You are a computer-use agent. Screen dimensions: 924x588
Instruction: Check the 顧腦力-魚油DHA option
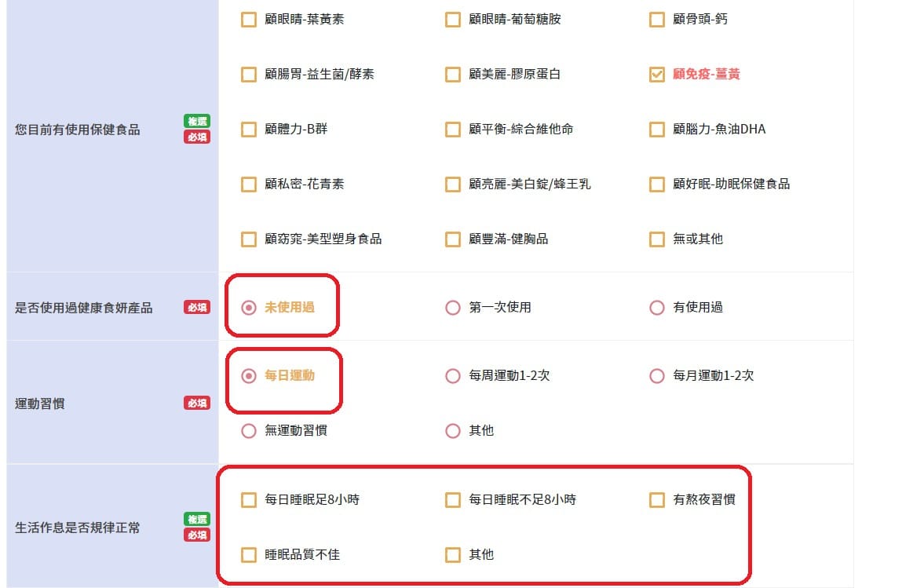tap(657, 129)
